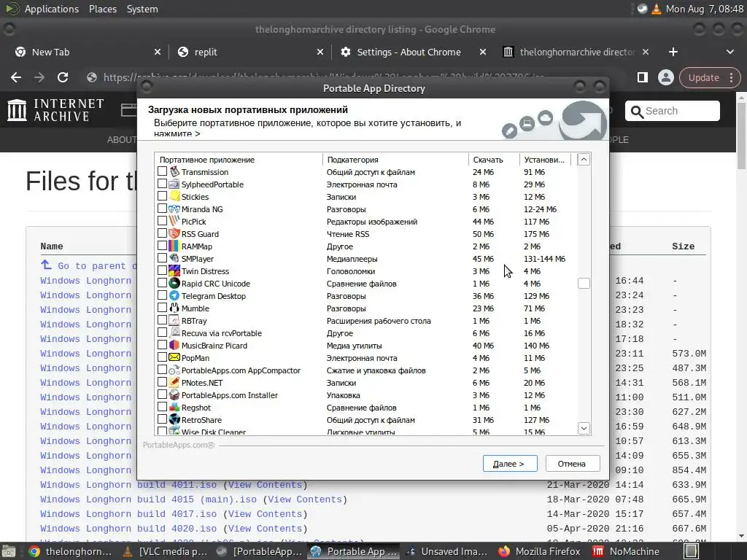The width and height of the screenshot is (747, 560).
Task: Click the Recuva via rcvPortable icon
Action: [174, 332]
